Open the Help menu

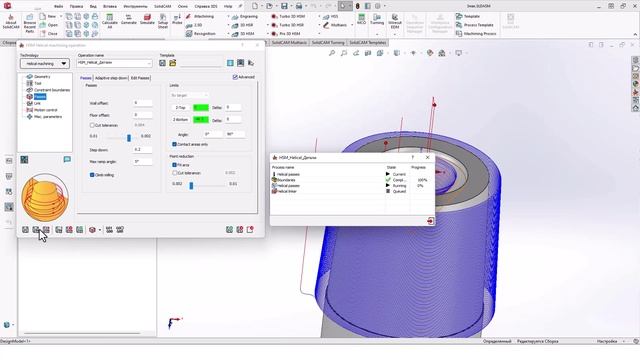[x=228, y=6]
